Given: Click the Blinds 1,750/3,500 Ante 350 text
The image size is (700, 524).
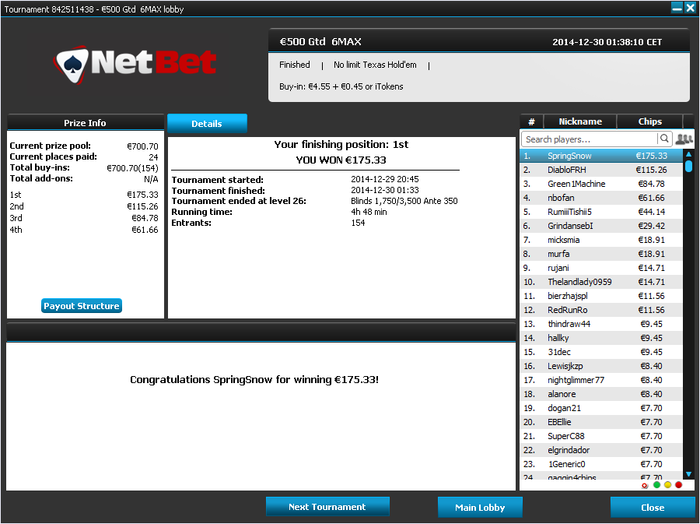Looking at the screenshot, I should click(404, 201).
